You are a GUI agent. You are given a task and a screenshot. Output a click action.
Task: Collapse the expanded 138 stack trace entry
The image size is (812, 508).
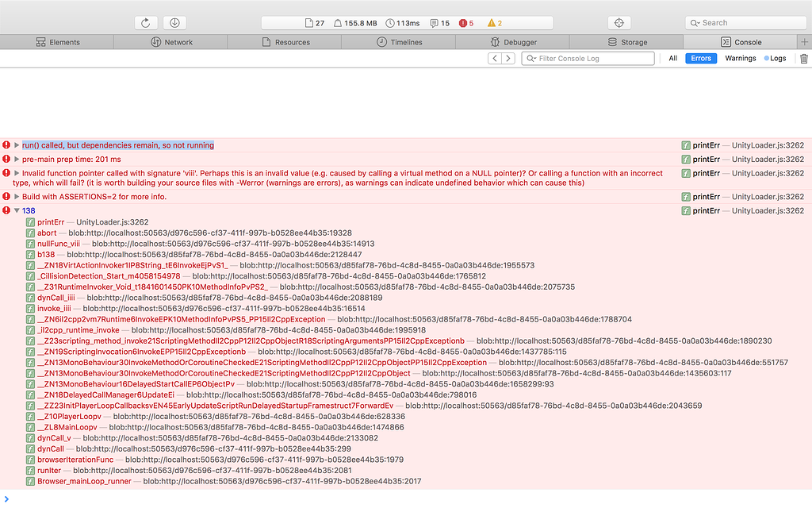coord(17,210)
